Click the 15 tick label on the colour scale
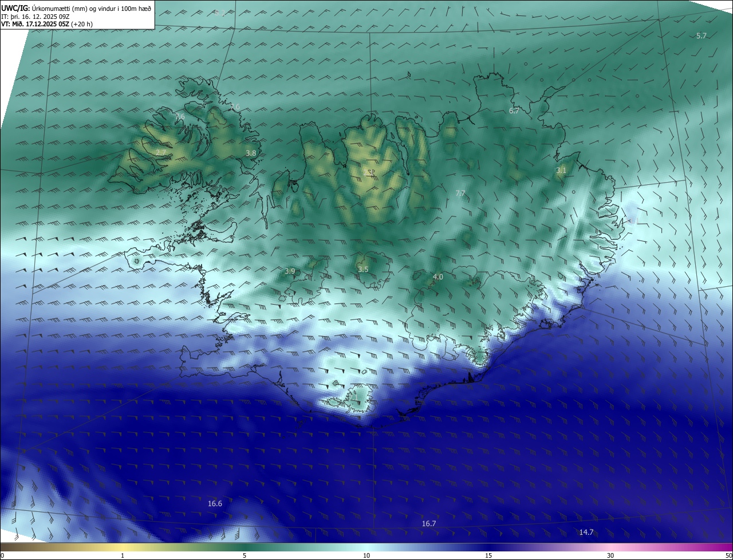 (x=488, y=555)
